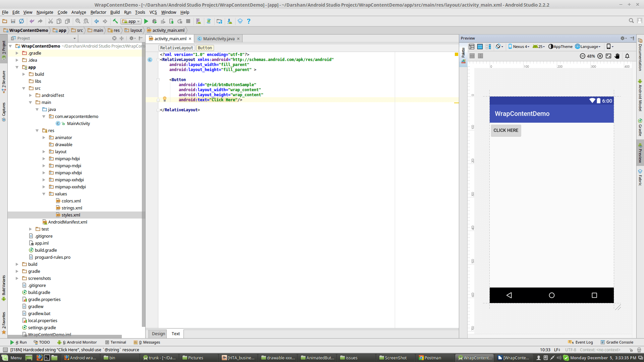
Task: Toggle the Design and Blueprint combined view
Action: click(x=488, y=47)
